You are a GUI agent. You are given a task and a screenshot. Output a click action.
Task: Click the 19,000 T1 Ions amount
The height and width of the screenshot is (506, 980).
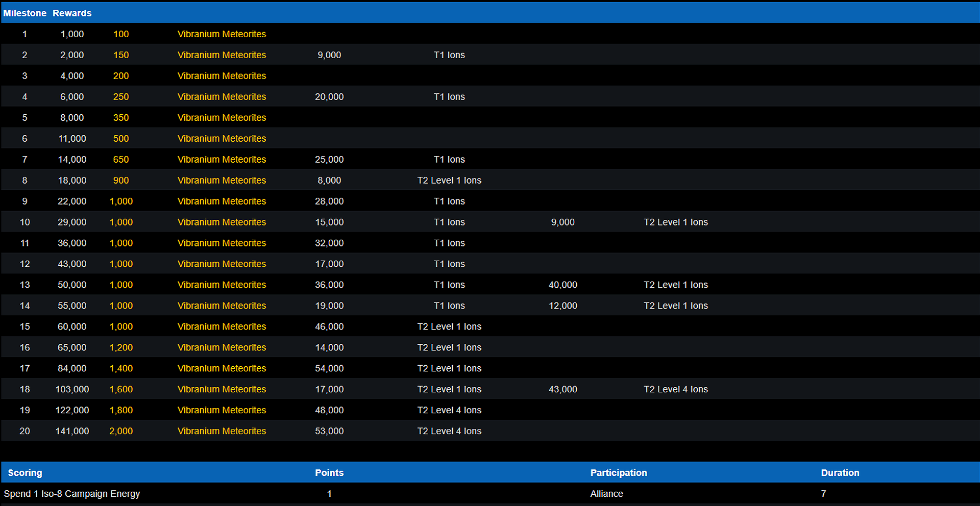point(329,306)
